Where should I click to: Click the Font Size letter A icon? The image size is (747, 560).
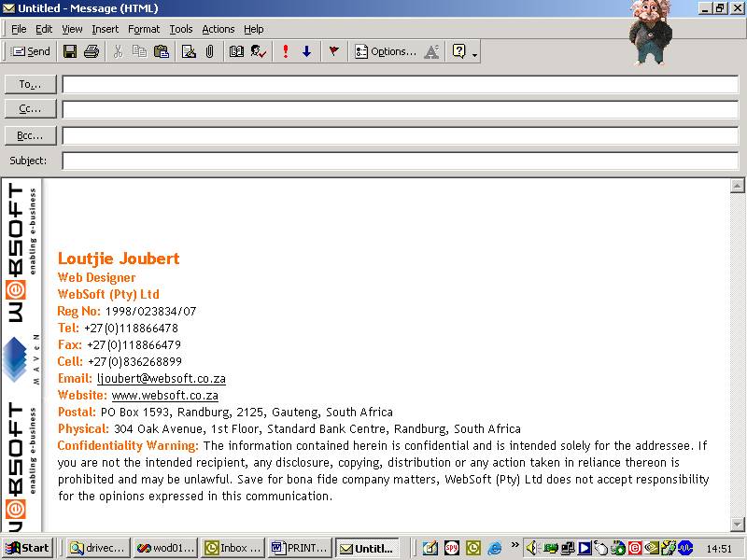pos(431,51)
